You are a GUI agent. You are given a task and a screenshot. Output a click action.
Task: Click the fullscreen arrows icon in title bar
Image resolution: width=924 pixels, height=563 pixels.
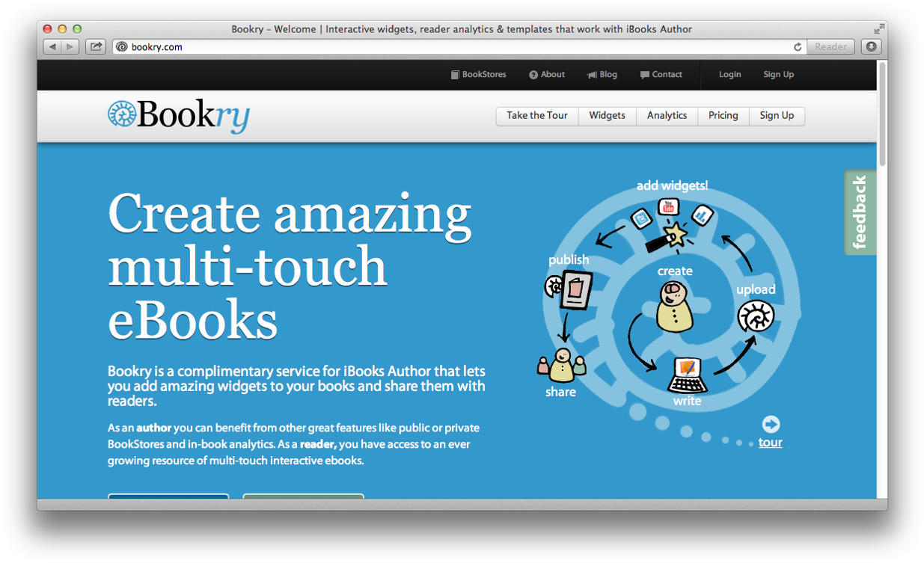click(x=878, y=29)
